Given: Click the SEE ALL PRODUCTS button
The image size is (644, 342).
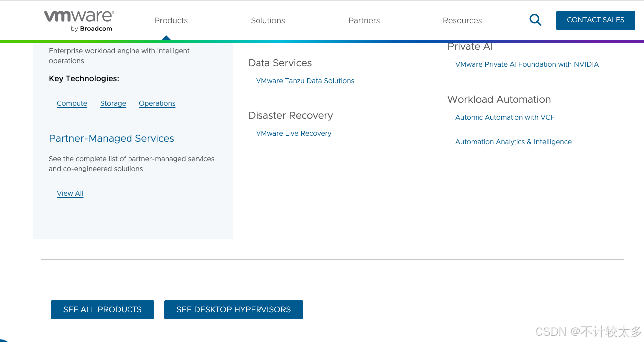Looking at the screenshot, I should click(103, 310).
